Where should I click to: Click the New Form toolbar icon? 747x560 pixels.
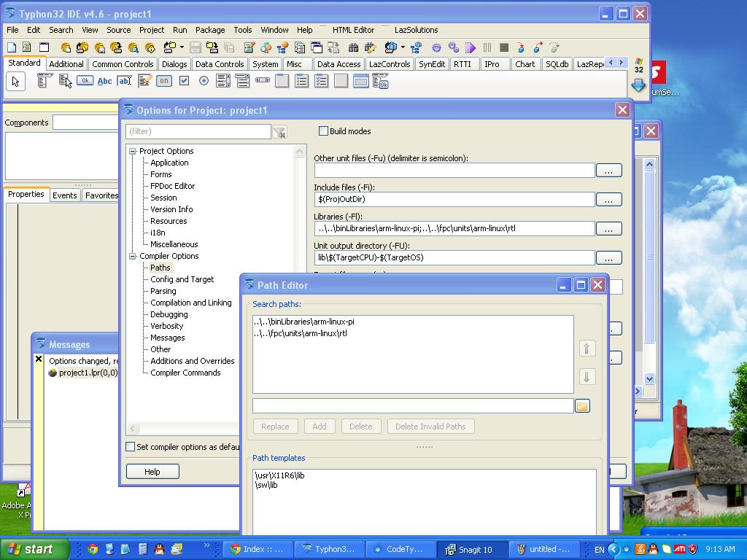44,47
